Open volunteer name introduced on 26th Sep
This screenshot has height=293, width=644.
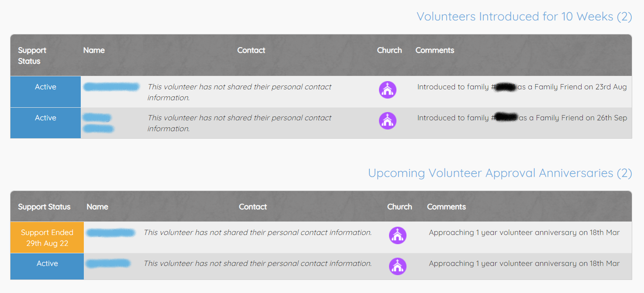pos(98,123)
